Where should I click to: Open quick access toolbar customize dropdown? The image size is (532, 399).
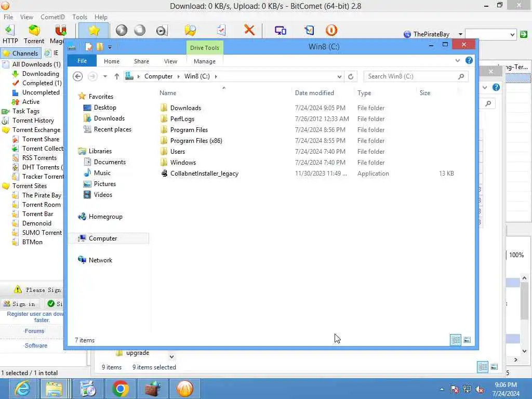click(x=110, y=47)
